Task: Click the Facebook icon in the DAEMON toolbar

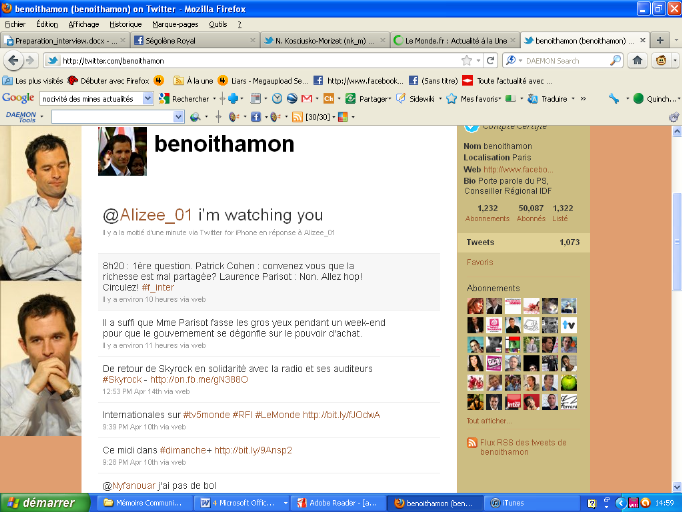Action: tap(256, 117)
